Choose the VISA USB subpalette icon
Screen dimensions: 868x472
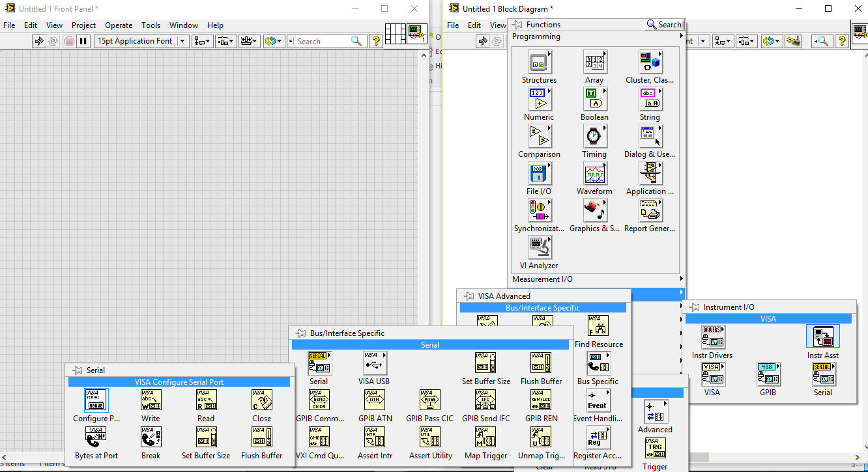coord(375,363)
